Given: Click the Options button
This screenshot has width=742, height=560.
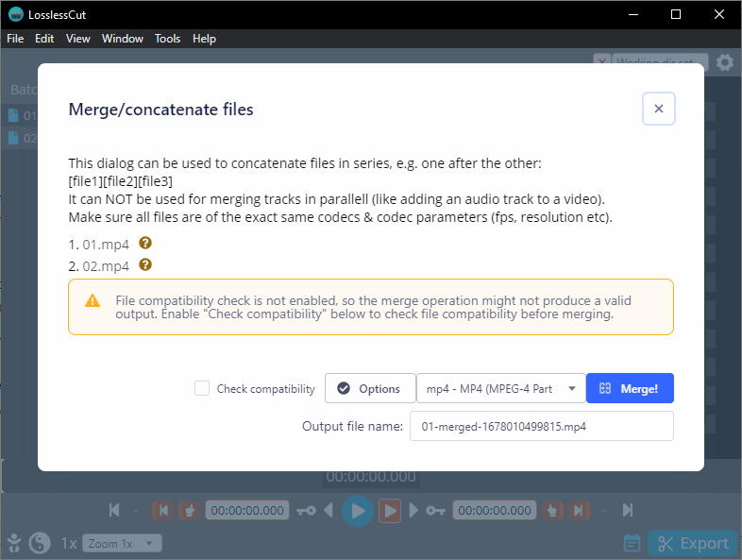Looking at the screenshot, I should pyautogui.click(x=369, y=388).
